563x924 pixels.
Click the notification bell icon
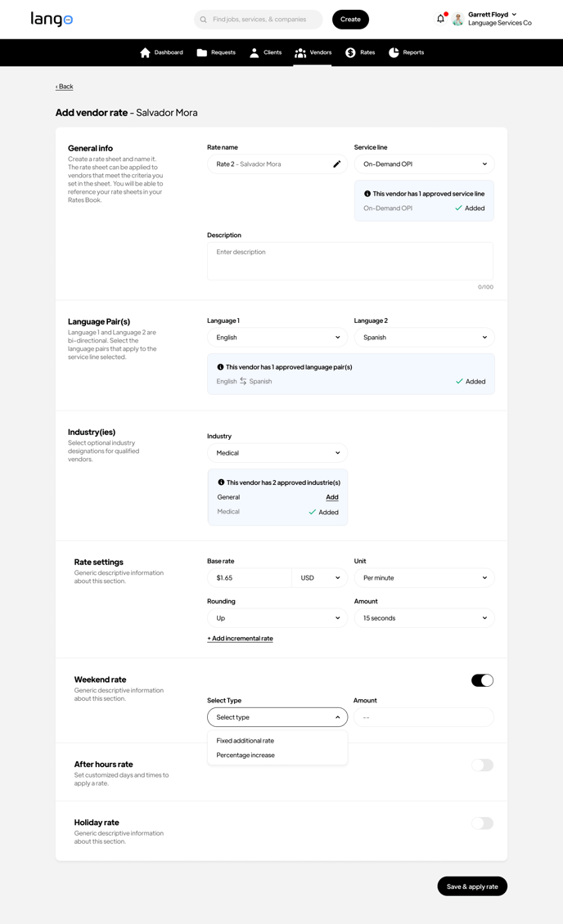[x=440, y=19]
